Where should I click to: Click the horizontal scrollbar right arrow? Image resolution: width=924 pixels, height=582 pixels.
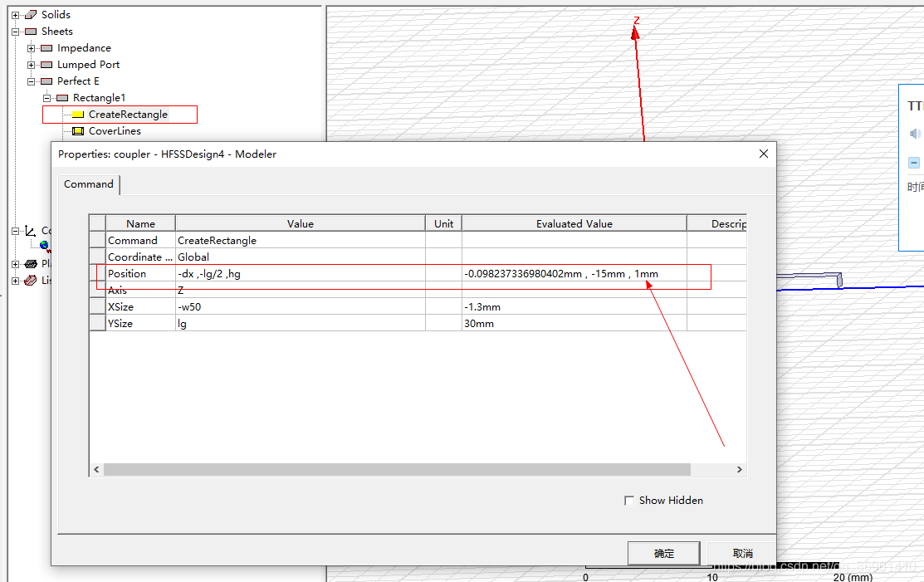[x=739, y=470]
